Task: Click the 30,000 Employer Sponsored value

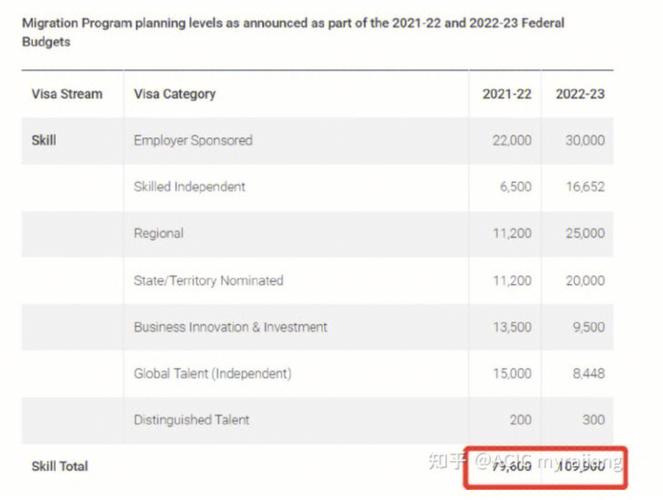Action: pyautogui.click(x=585, y=140)
